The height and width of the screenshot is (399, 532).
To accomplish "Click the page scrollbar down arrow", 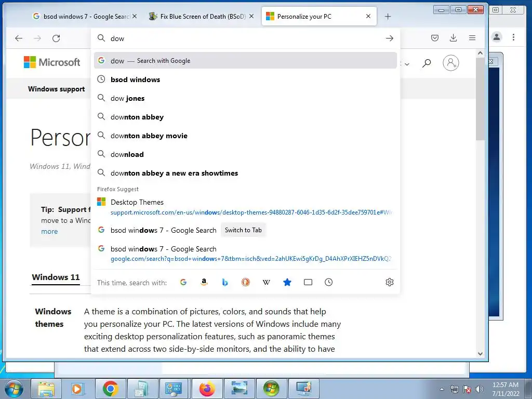I will click(480, 353).
